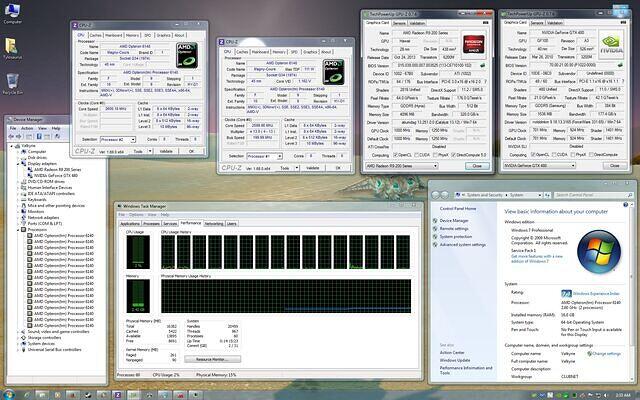Switch to Sensors tab in AMD GPU-Z
Screen dimensions: 640x400
click(399, 23)
